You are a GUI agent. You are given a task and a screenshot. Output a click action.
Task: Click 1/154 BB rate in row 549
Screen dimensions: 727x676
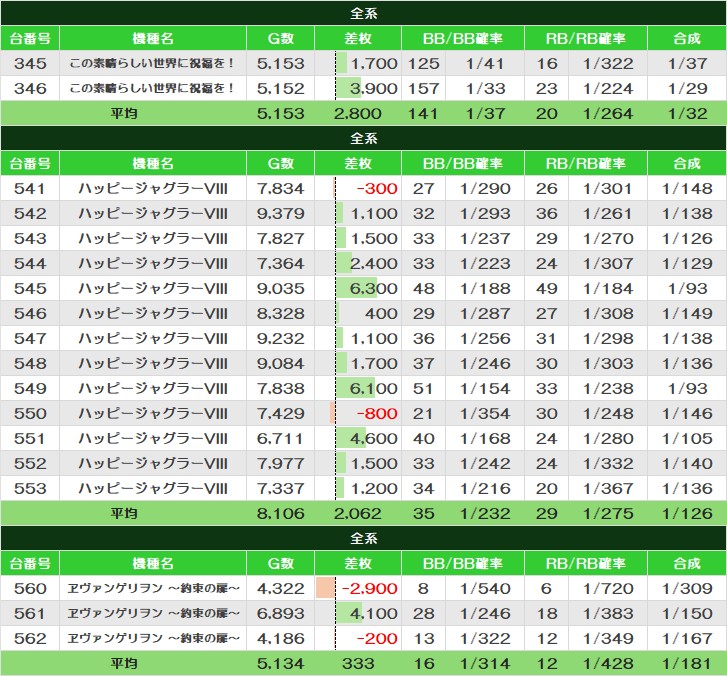[485, 389]
